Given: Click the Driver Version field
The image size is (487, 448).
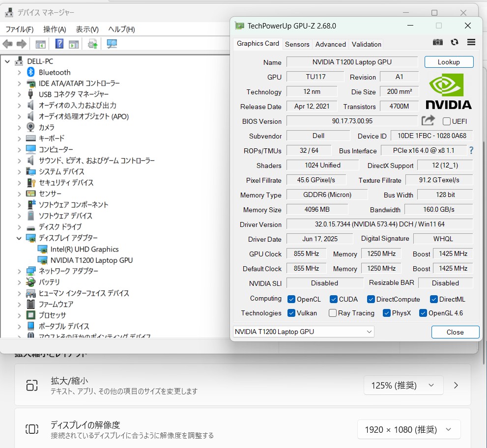Looking at the screenshot, I should pos(379,224).
